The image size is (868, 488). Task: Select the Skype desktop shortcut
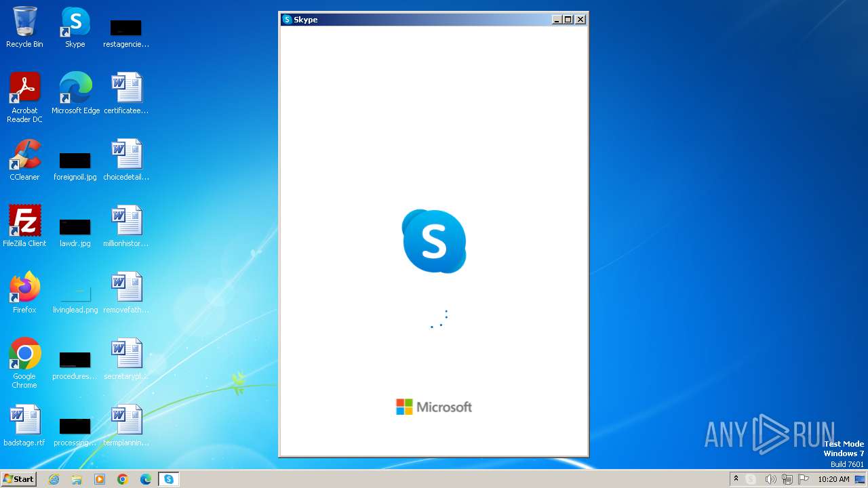click(75, 27)
